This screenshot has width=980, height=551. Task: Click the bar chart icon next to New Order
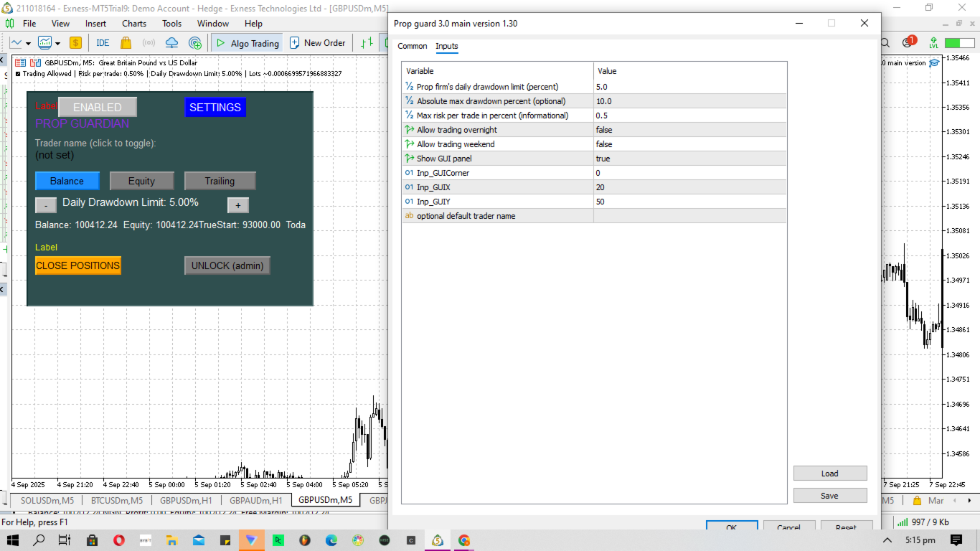(x=367, y=43)
